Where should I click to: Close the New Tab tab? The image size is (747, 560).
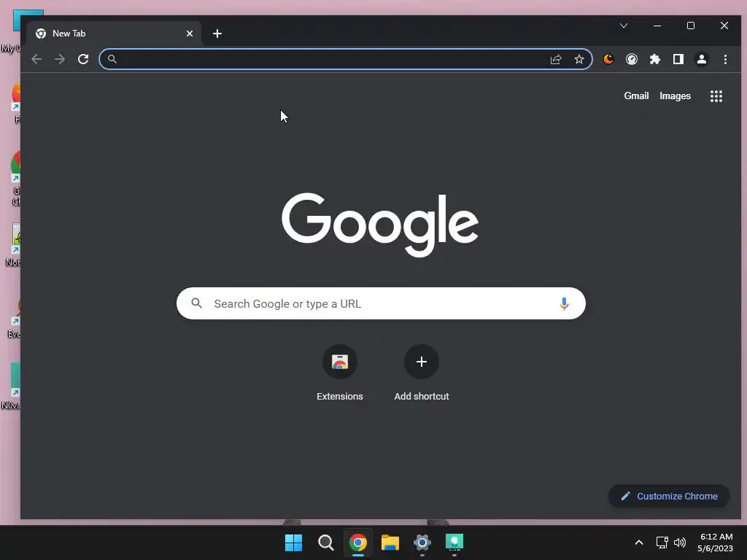(x=190, y=34)
